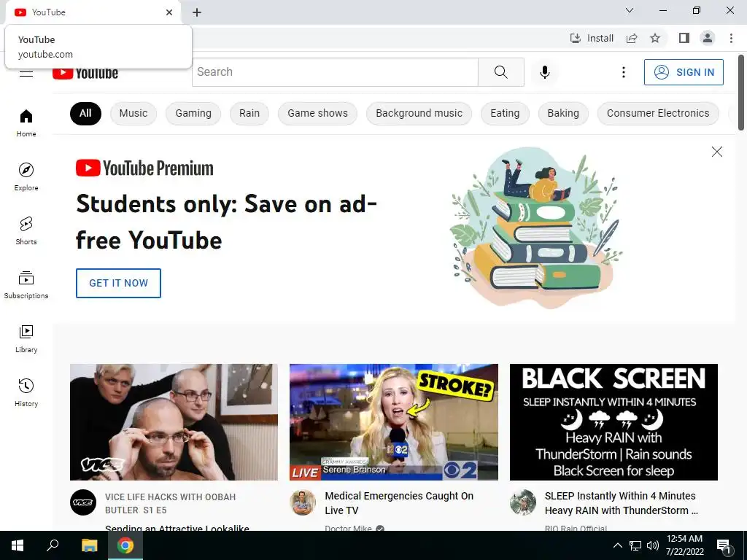Open VICE LIFE HACKS WITH OOBAH BUTLER title
This screenshot has width=747, height=560.
(170, 503)
